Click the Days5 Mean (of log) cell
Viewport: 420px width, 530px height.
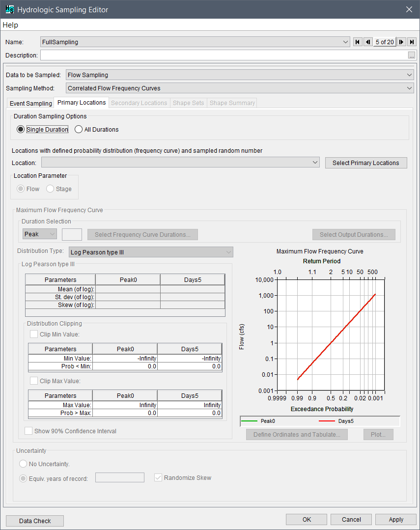(x=193, y=289)
